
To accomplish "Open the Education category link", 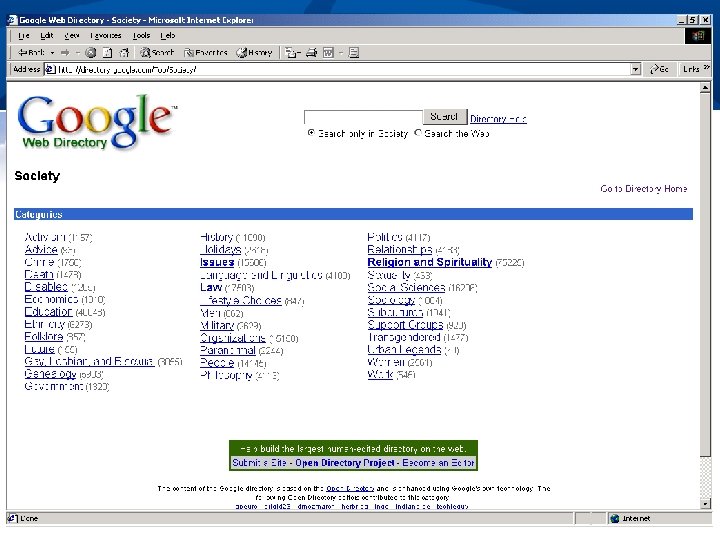I will coord(48,312).
